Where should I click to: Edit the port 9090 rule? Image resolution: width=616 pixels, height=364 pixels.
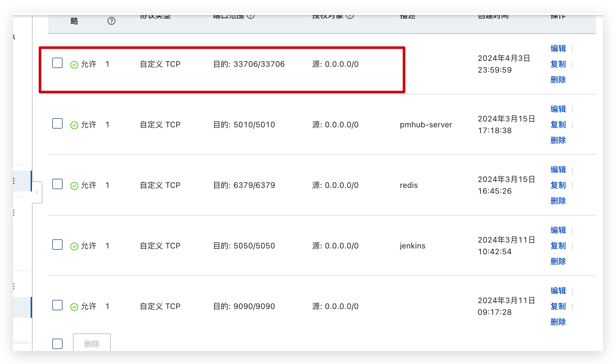(558, 291)
